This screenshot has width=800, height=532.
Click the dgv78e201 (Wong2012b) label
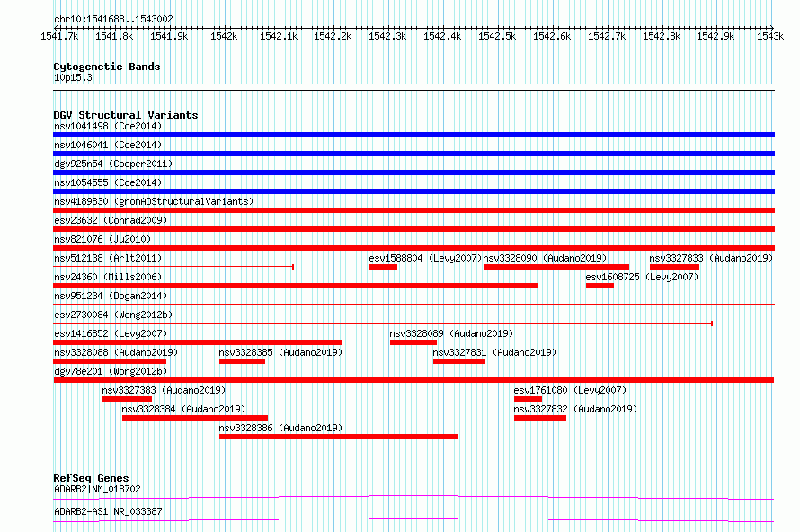tap(111, 371)
